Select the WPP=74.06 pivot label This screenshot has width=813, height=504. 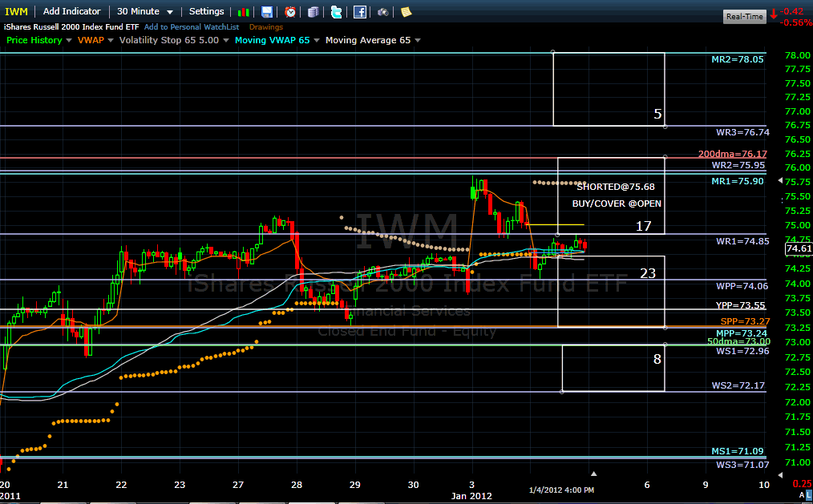pyautogui.click(x=742, y=286)
